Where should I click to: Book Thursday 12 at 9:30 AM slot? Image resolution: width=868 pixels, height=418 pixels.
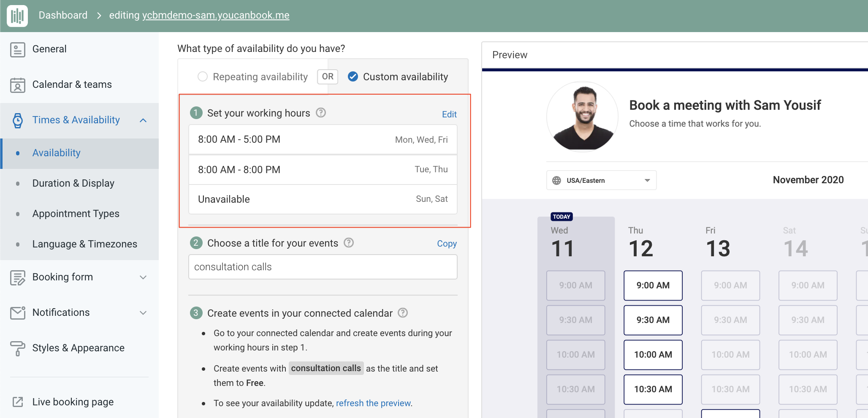[x=653, y=320]
